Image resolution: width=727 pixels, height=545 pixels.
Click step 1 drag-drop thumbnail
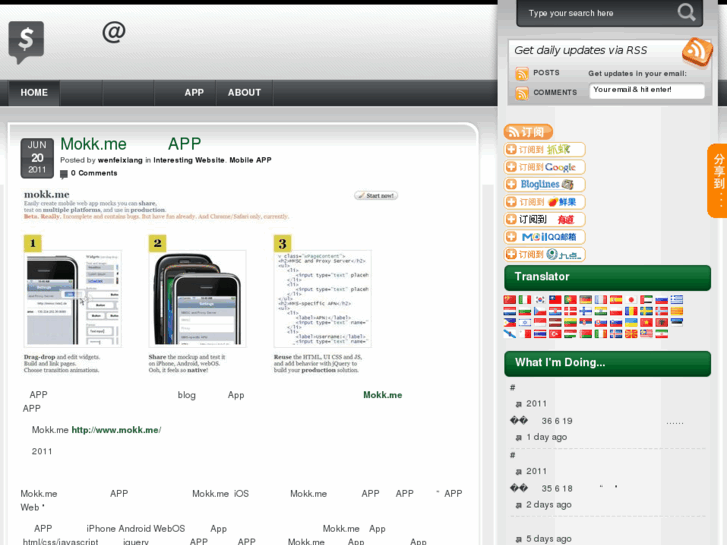point(73,299)
